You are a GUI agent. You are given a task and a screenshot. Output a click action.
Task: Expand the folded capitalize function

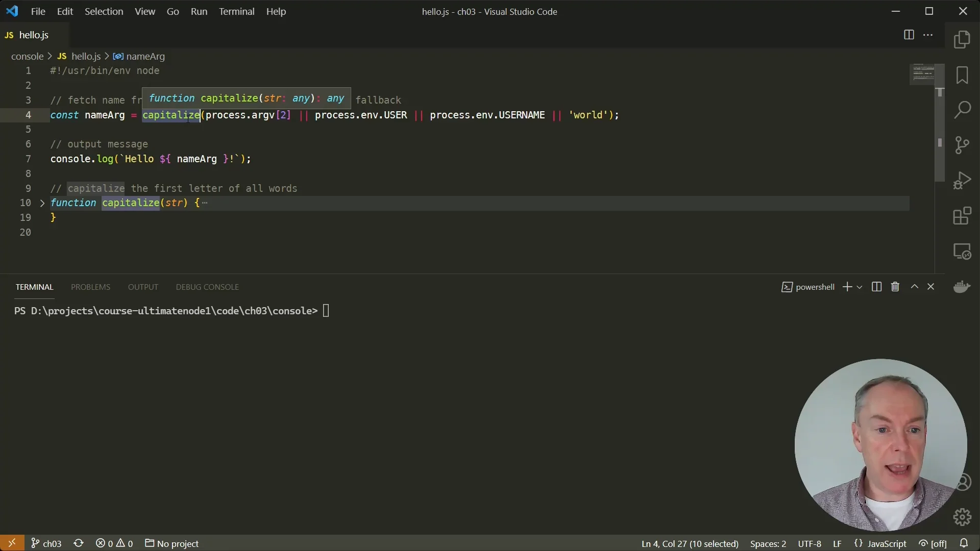tap(42, 203)
